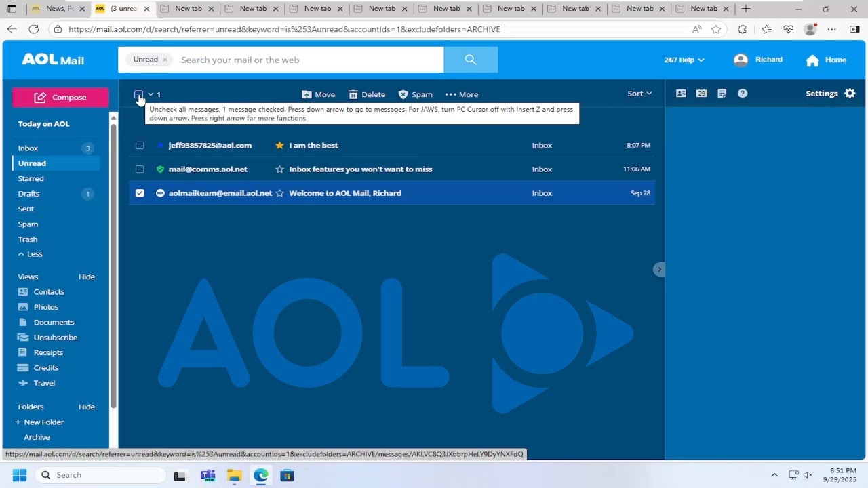Open message "Inbox features you won't want to miss"
The width and height of the screenshot is (868, 488).
361,169
